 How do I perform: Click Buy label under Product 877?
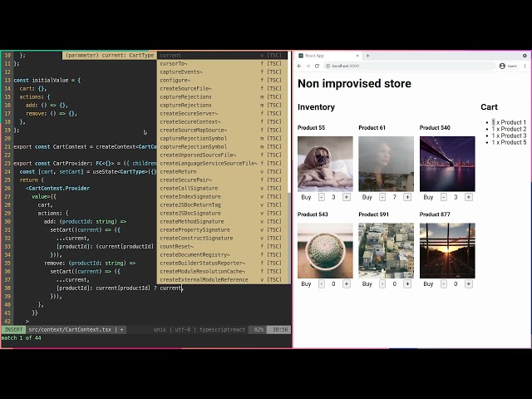(x=428, y=284)
